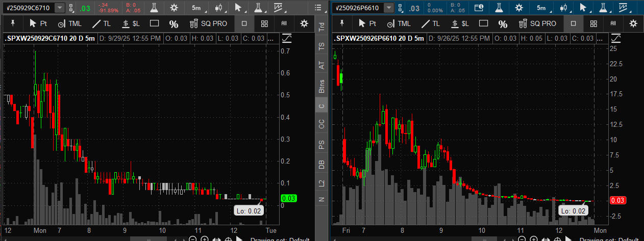Expand symbol dropdown next to V250929C6710
The image size is (644, 241).
[60, 8]
